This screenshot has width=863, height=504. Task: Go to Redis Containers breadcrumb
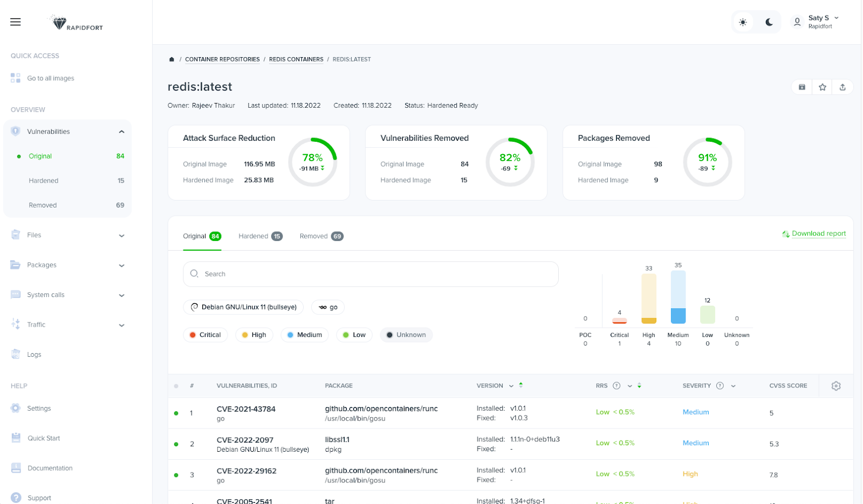296,59
